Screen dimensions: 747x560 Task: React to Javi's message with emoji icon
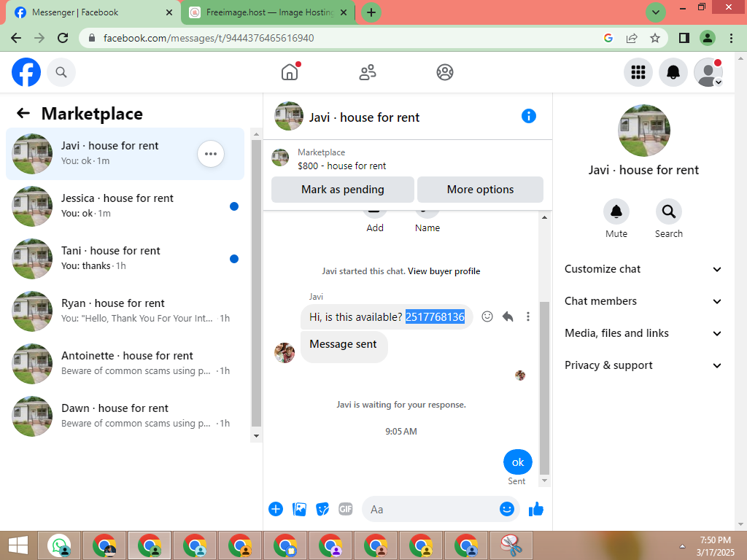point(487,316)
